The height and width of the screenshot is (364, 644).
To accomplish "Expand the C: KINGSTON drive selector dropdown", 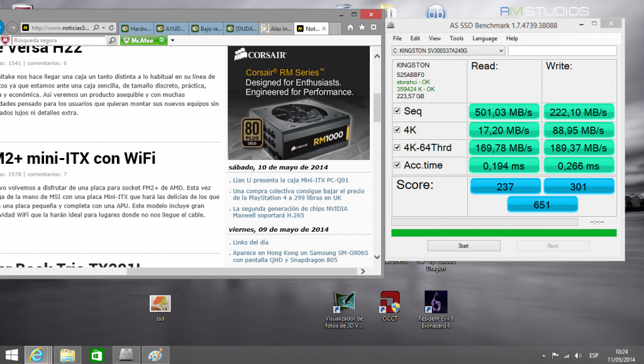I will pyautogui.click(x=501, y=50).
